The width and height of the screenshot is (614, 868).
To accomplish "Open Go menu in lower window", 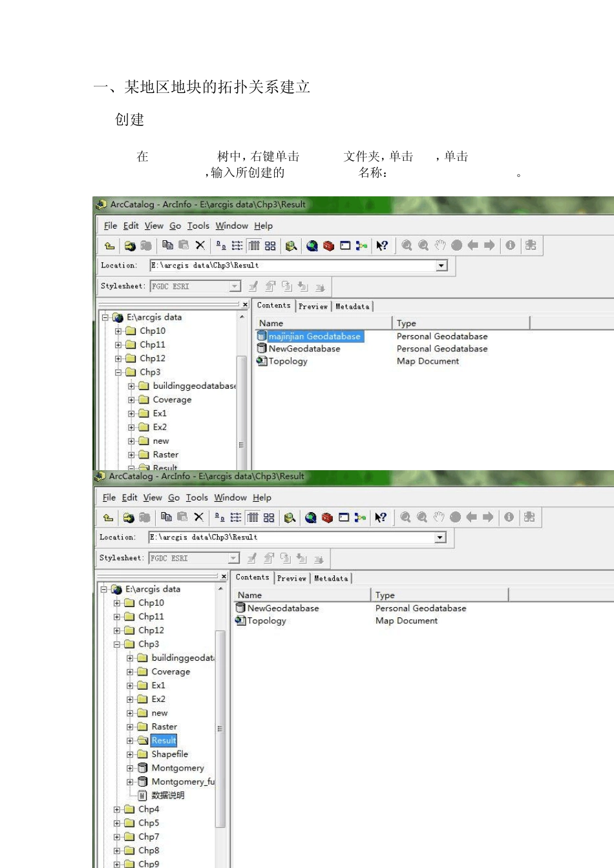I will pyautogui.click(x=174, y=497).
